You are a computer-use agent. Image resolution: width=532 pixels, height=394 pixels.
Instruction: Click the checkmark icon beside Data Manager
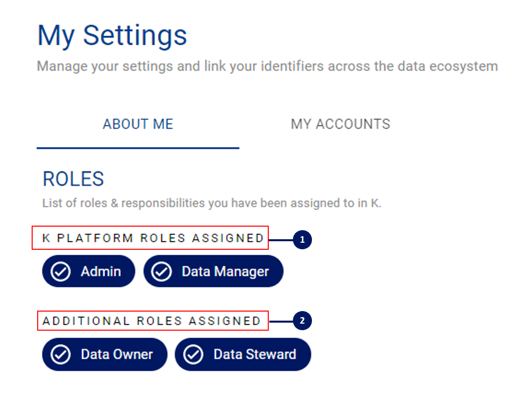161,271
